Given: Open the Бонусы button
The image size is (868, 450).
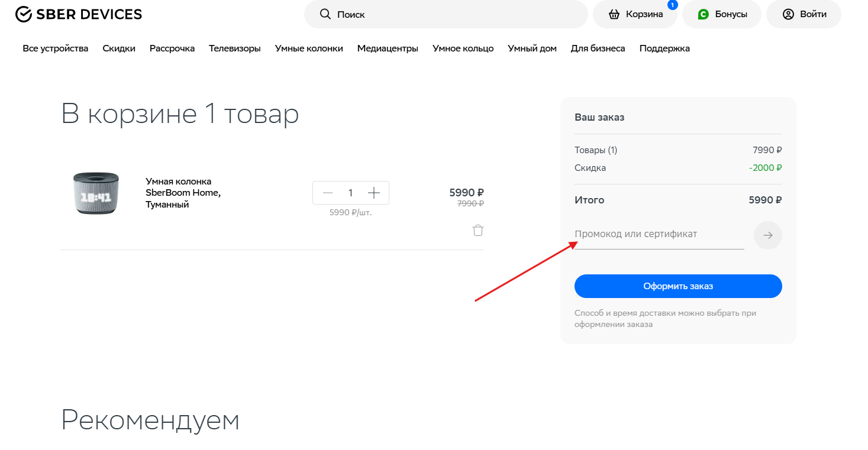Looking at the screenshot, I should pyautogui.click(x=722, y=14).
